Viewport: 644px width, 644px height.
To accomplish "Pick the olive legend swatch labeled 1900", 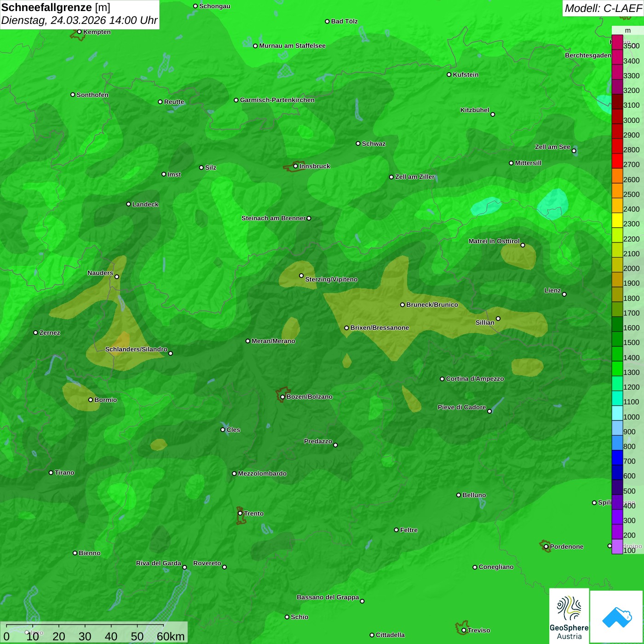I will click(x=617, y=280).
